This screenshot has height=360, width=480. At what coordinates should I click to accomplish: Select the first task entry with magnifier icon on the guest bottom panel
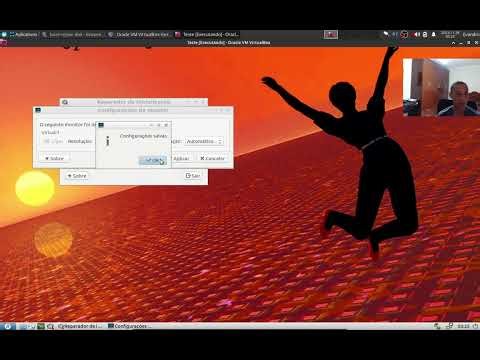pos(80,326)
